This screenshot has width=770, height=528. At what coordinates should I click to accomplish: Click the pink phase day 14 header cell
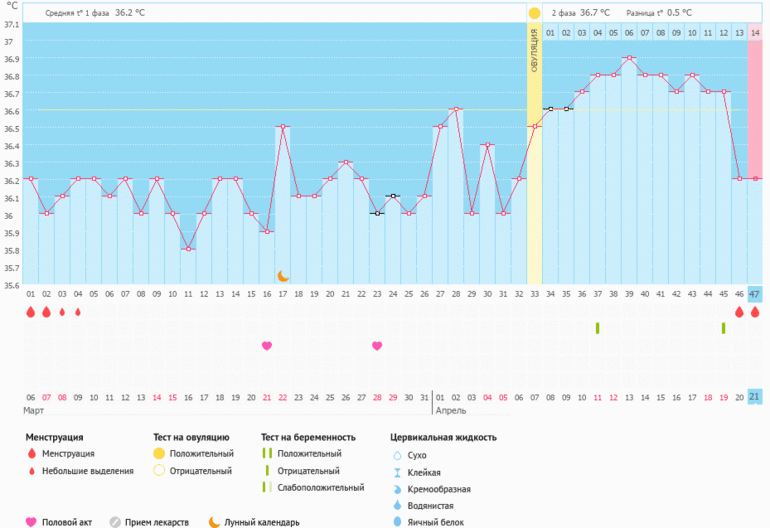tap(755, 33)
